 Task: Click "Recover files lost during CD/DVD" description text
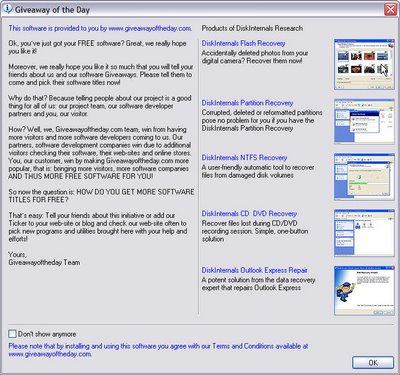249,223
